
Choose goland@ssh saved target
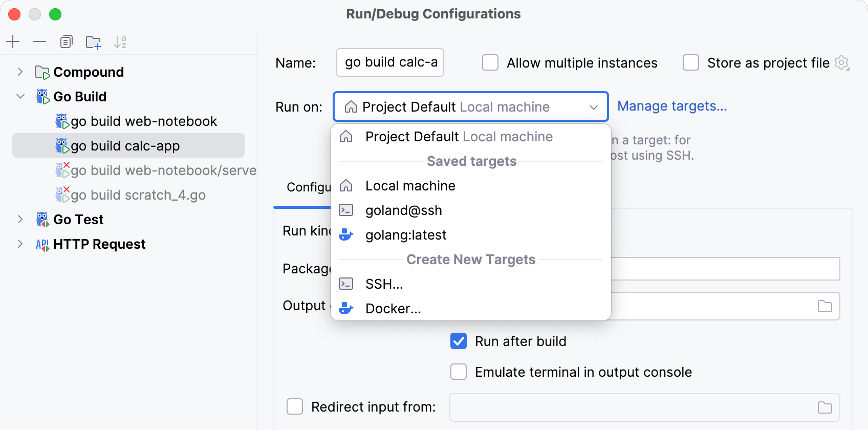403,210
